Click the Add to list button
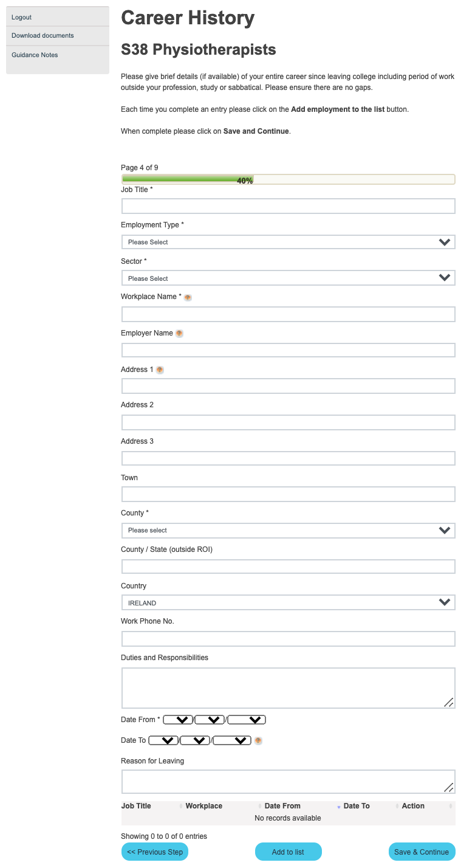Screen dimensions: 475x868 click(288, 851)
